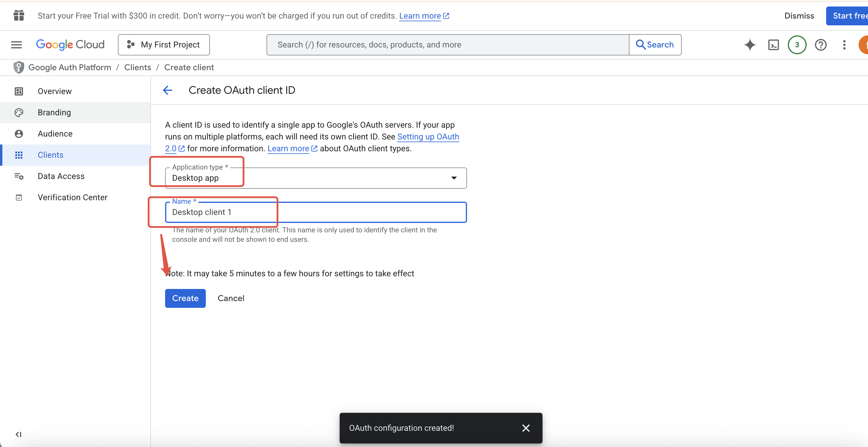Open the My First Project selector
The width and height of the screenshot is (868, 447).
pos(164,45)
